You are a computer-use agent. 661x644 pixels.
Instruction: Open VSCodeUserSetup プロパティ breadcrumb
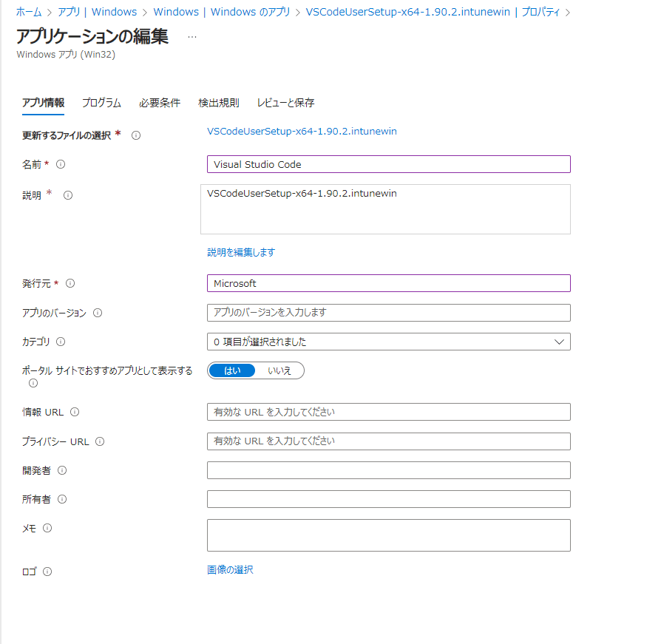[433, 12]
